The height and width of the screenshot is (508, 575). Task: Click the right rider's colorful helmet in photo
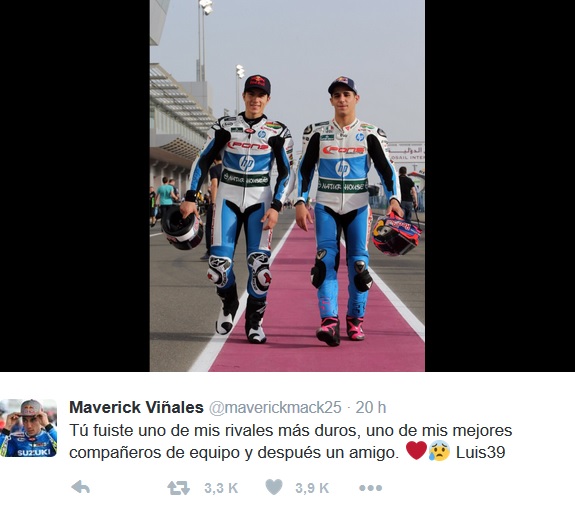click(396, 234)
